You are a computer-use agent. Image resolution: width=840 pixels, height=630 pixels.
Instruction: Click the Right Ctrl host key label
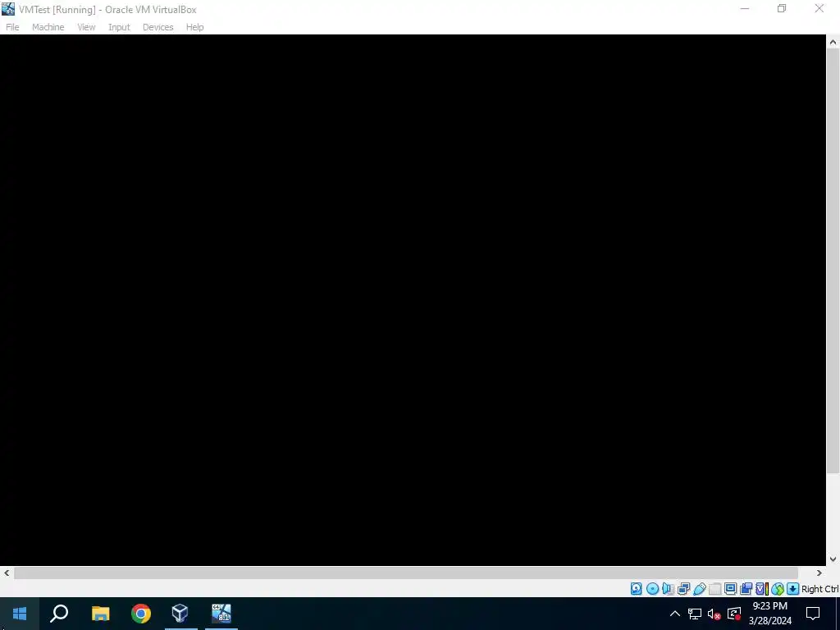[x=820, y=589]
